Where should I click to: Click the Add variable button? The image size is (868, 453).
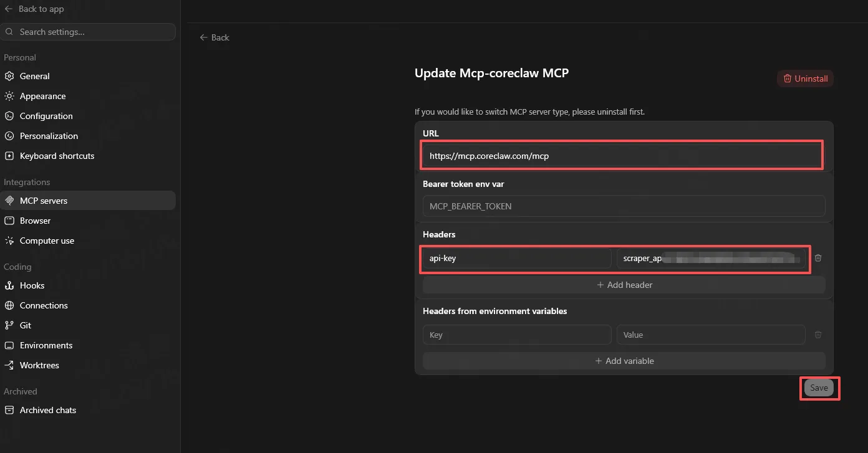click(x=624, y=361)
